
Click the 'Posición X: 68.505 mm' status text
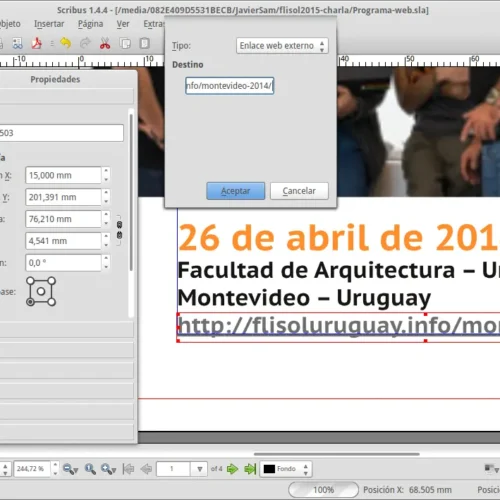(x=407, y=490)
